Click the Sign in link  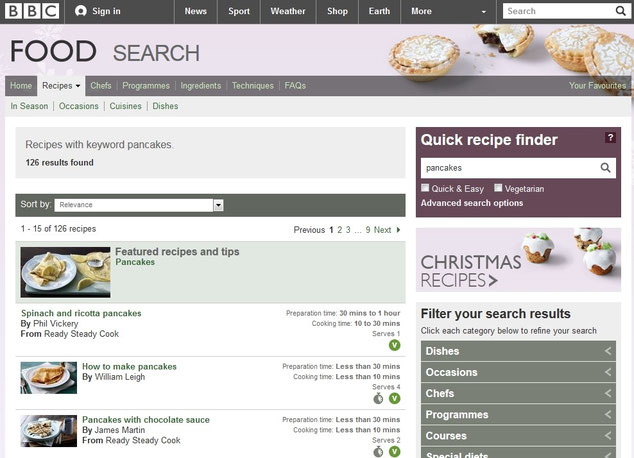[x=106, y=11]
